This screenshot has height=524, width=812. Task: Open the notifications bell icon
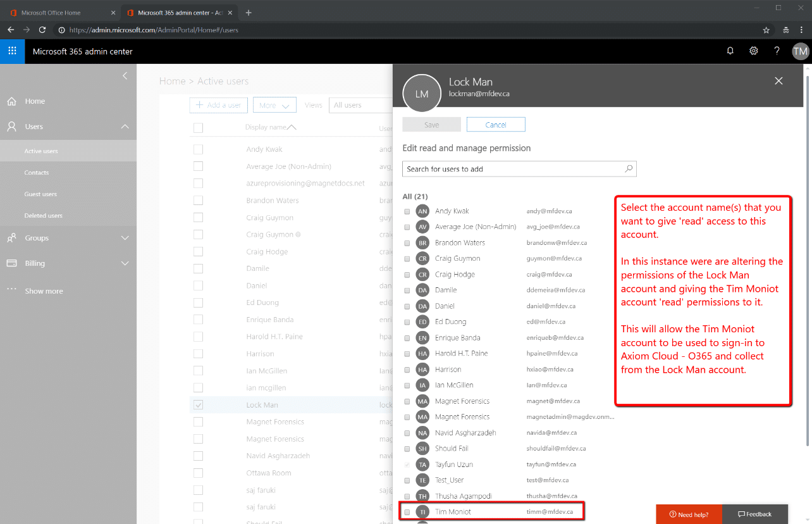coord(730,51)
